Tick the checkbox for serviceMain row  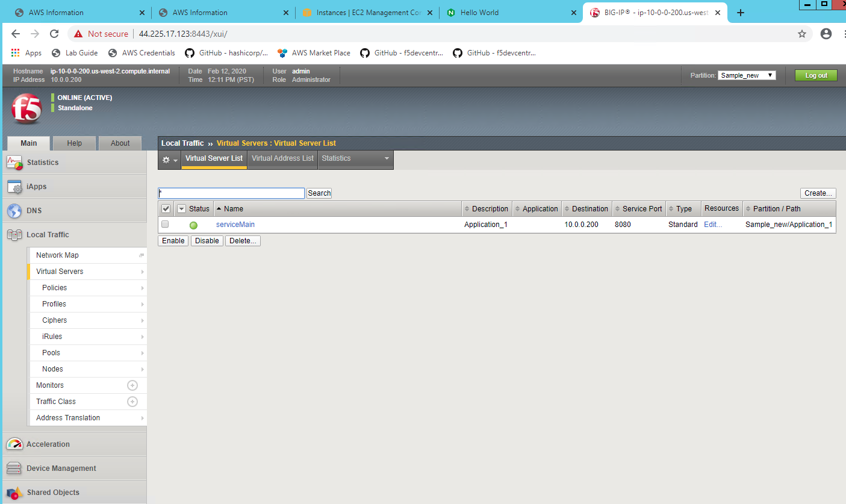pos(165,224)
